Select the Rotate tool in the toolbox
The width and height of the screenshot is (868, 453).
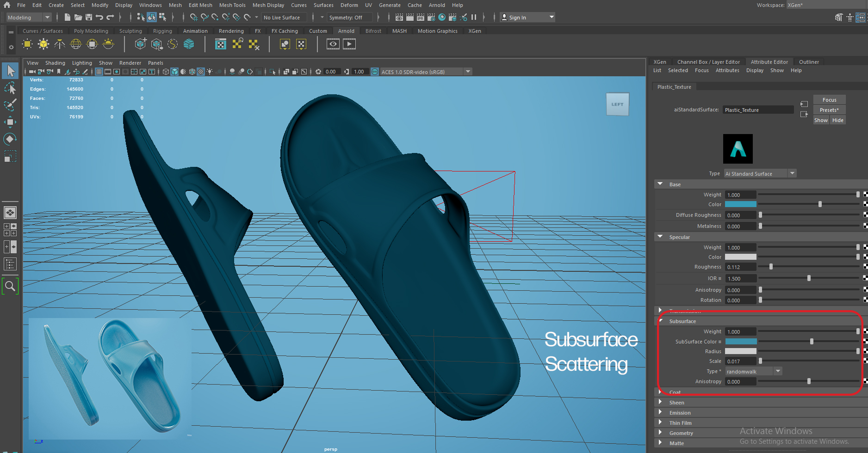[x=10, y=139]
